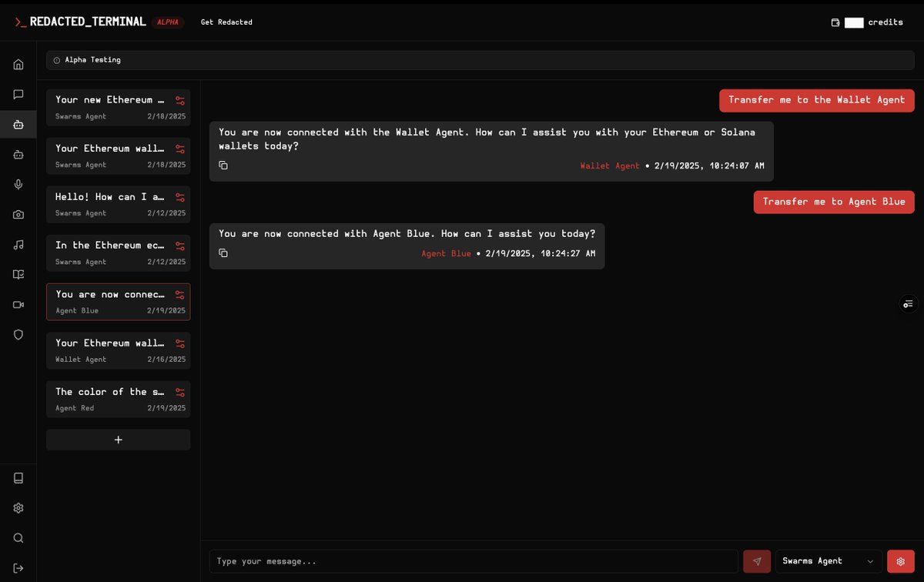Click the red gear button beside agent selector
Screen dimensions: 924x582
901,561
